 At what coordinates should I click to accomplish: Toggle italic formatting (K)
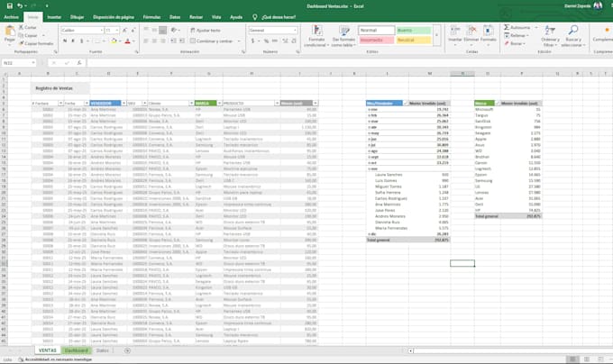(73, 41)
